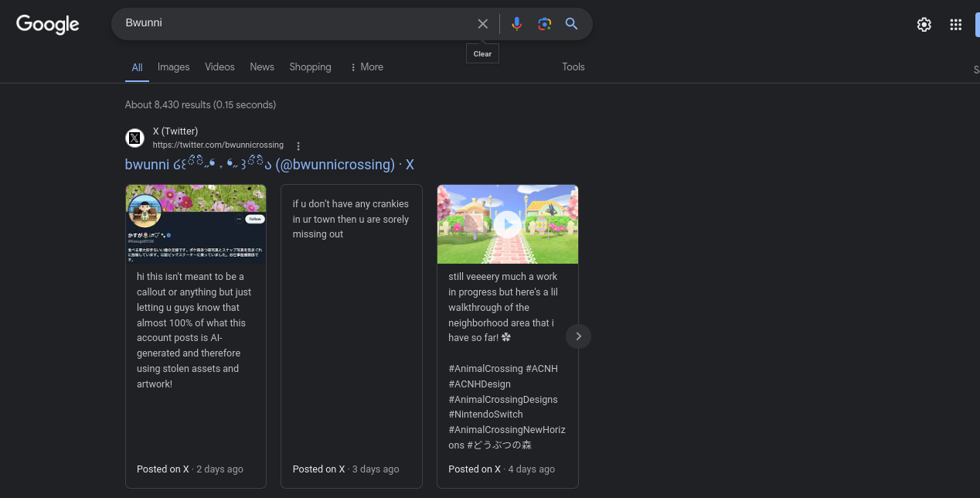This screenshot has height=498, width=980.
Task: Click the magnifier search button
Action: 572,24
